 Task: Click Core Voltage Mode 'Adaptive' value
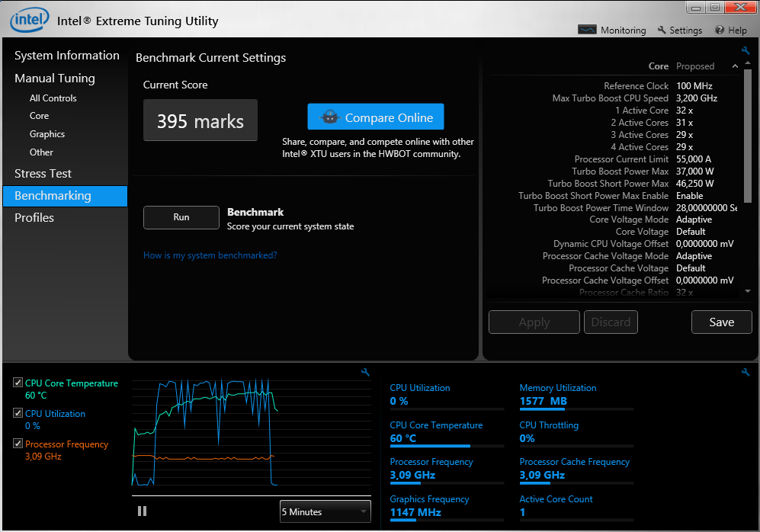(694, 220)
